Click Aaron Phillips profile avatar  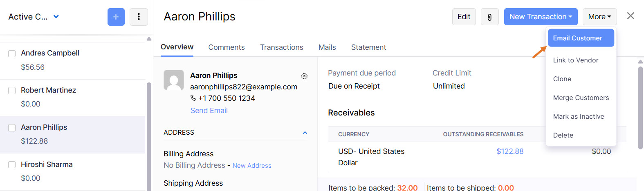point(174,80)
